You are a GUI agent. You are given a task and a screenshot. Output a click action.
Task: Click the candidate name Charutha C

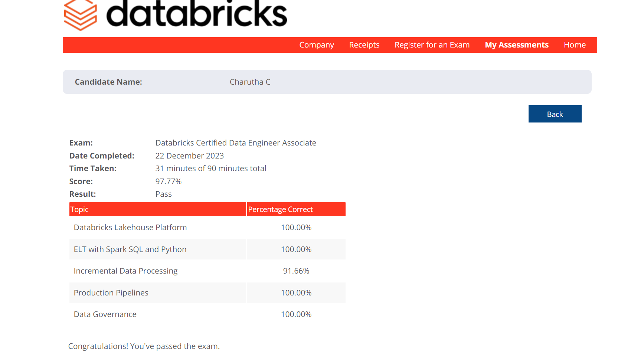(250, 82)
